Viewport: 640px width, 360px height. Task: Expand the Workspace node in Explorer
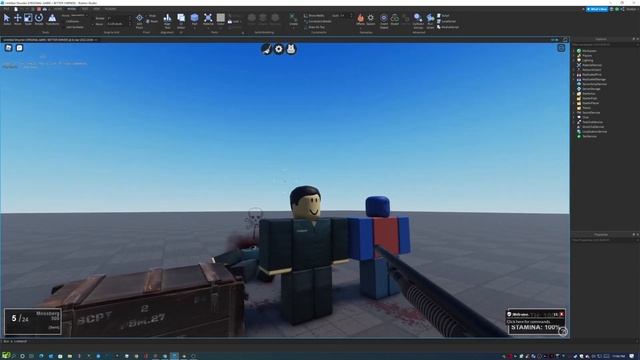(574, 51)
